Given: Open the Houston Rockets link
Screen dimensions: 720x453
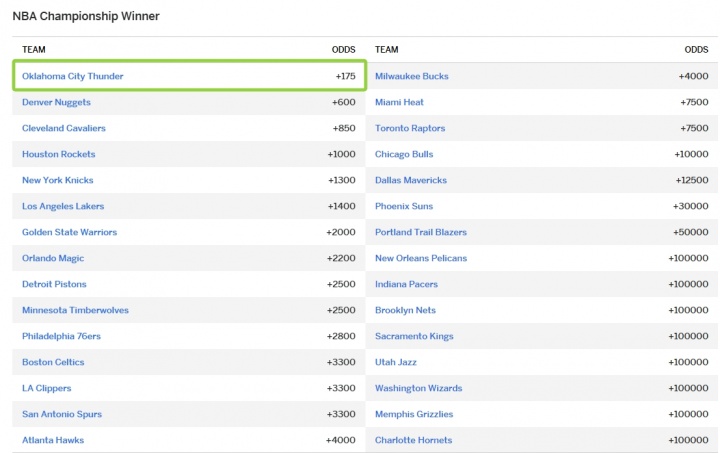Looking at the screenshot, I should [x=58, y=154].
